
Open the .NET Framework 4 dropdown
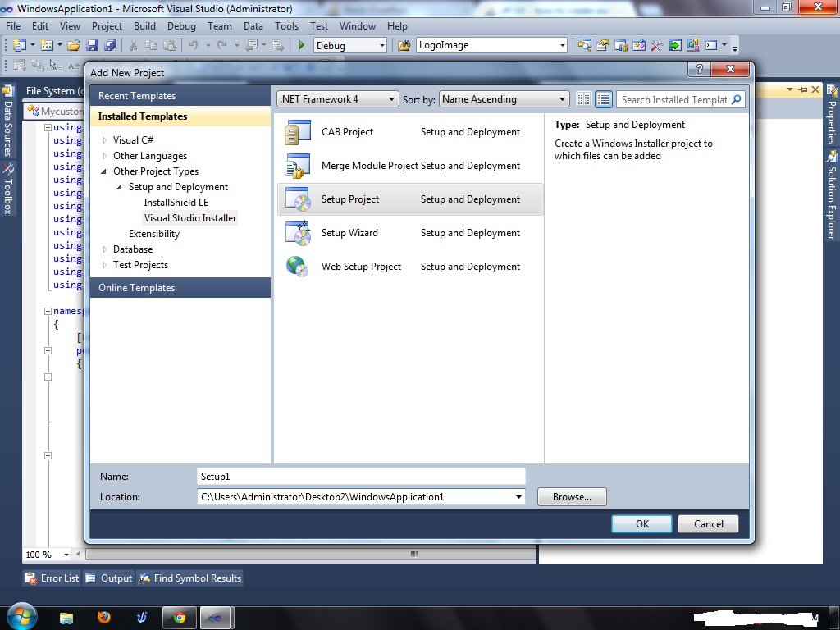click(x=337, y=99)
